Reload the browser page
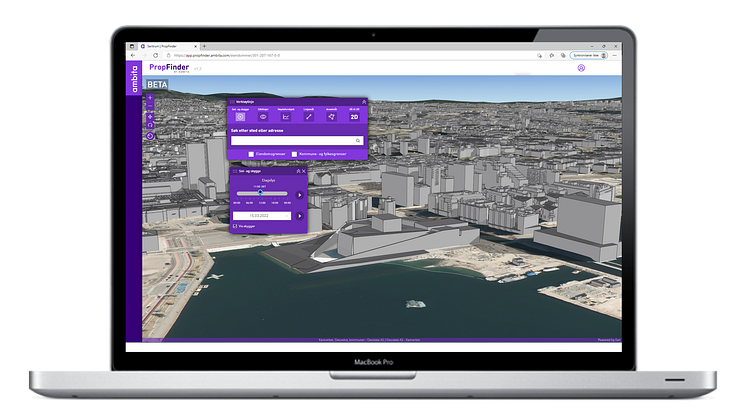Image resolution: width=746 pixels, height=419 pixels. tap(155, 56)
